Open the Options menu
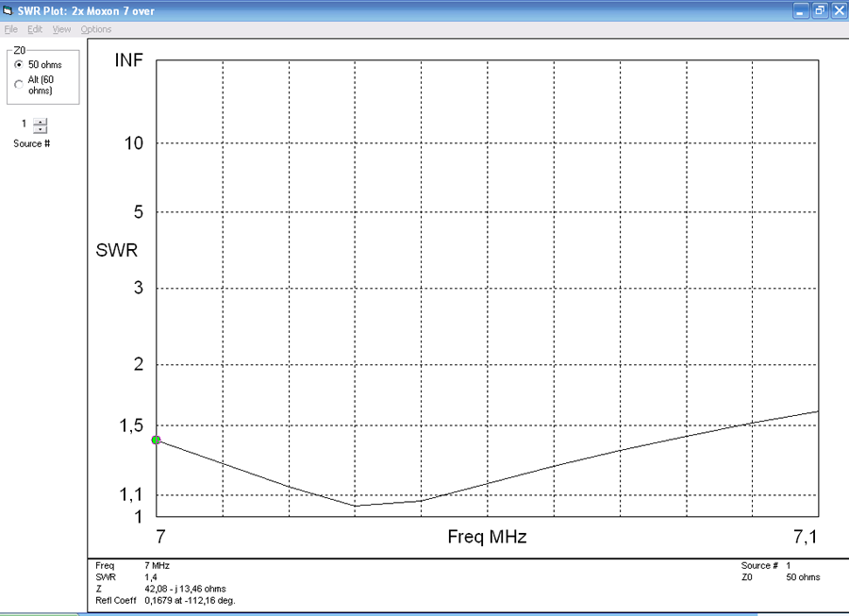Screen dimensions: 849x616 pos(96,29)
